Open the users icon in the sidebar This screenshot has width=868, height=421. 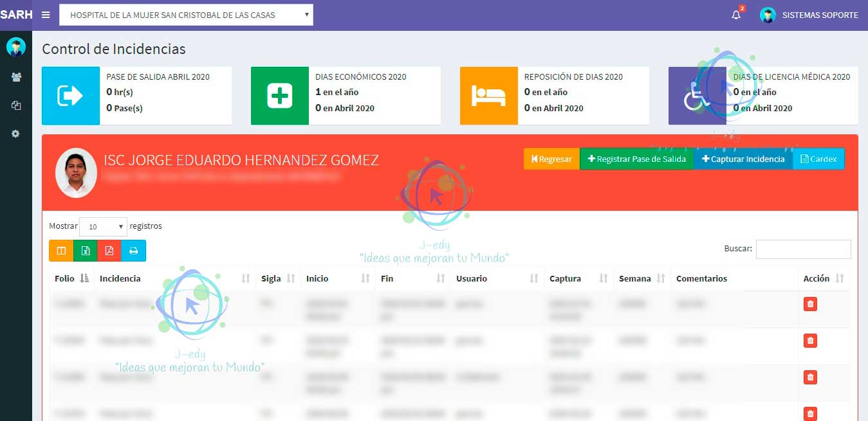[x=16, y=76]
